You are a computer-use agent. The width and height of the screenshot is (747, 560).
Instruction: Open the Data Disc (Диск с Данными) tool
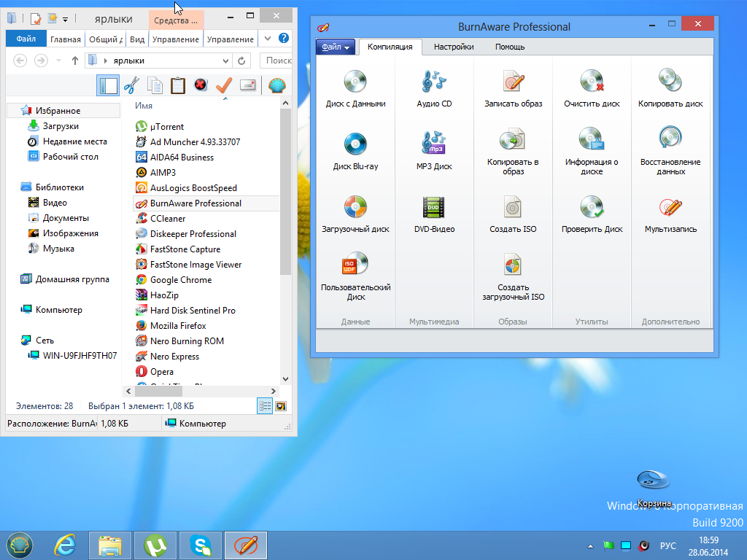[x=355, y=89]
